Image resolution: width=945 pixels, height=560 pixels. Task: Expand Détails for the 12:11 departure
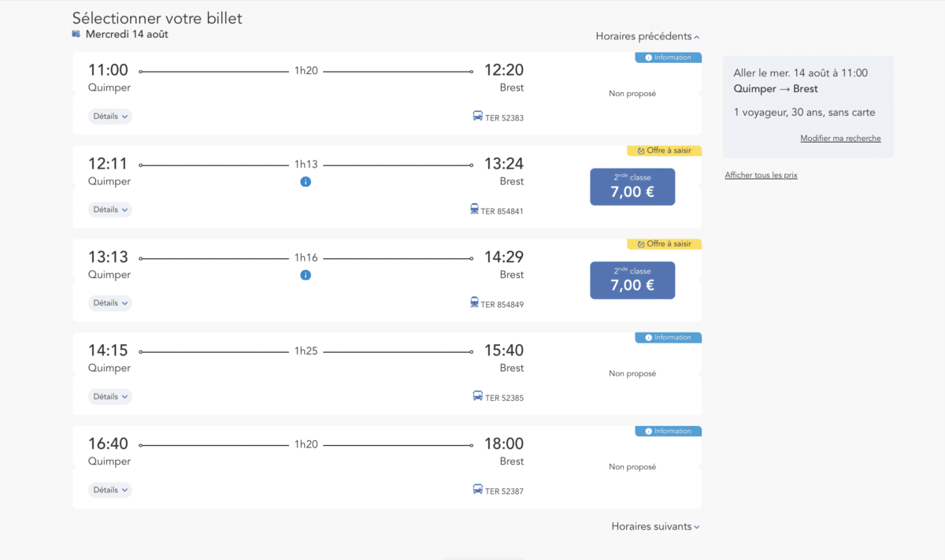[x=109, y=210]
